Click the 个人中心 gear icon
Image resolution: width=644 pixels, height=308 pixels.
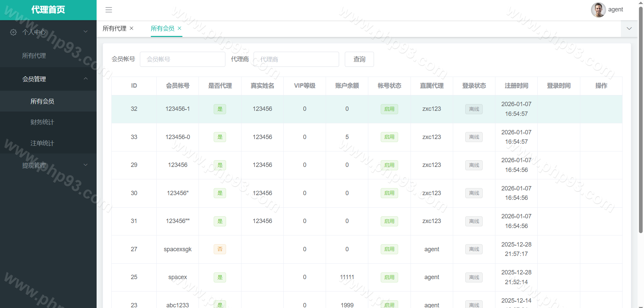coord(13,32)
